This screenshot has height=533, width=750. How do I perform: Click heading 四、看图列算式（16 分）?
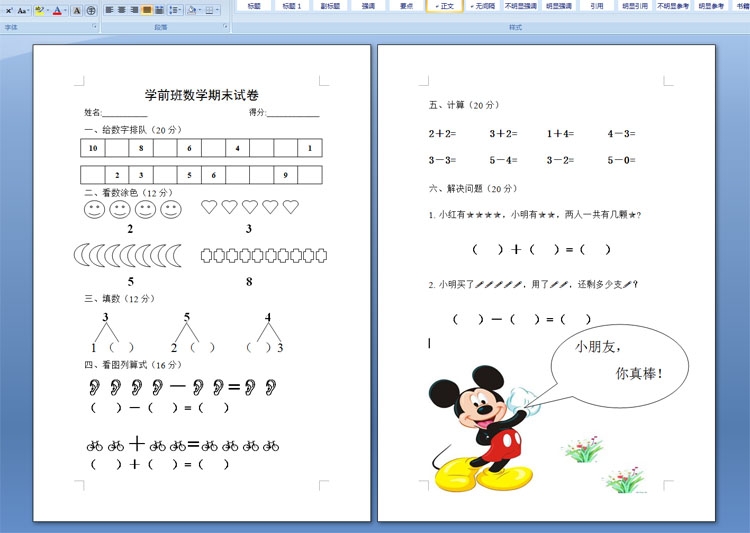point(133,365)
